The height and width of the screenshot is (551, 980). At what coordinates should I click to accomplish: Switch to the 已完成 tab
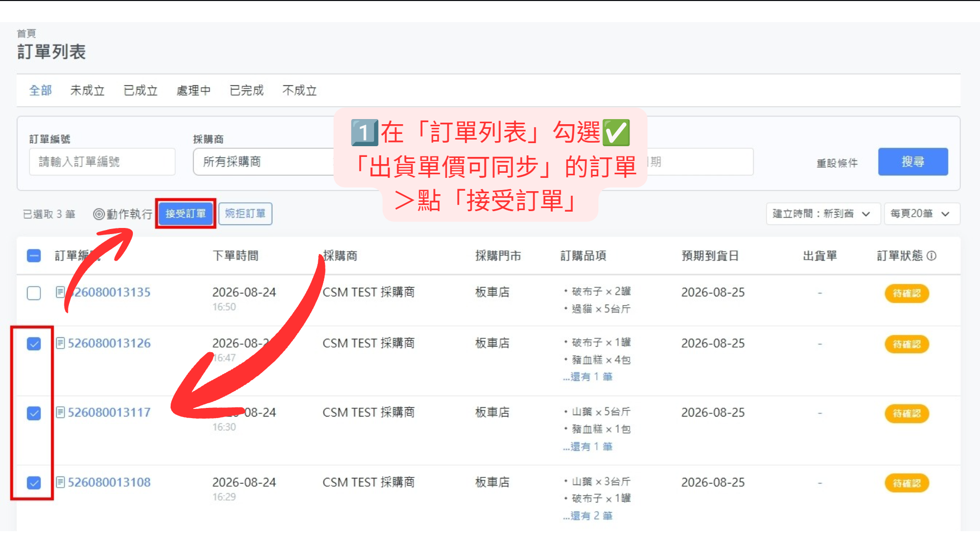coord(247,90)
